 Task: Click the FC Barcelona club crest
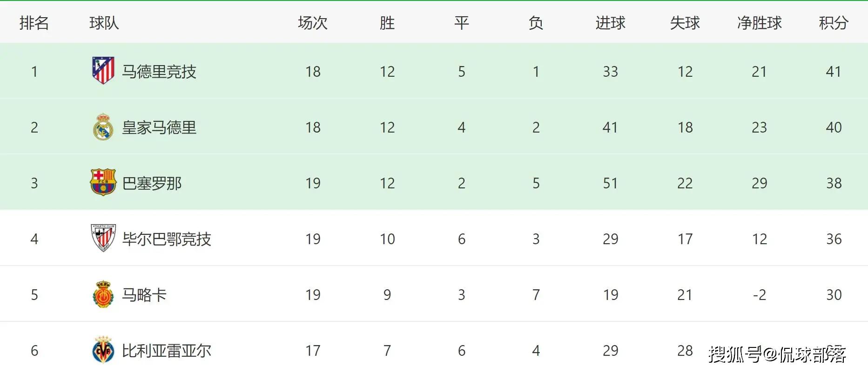pos(103,182)
